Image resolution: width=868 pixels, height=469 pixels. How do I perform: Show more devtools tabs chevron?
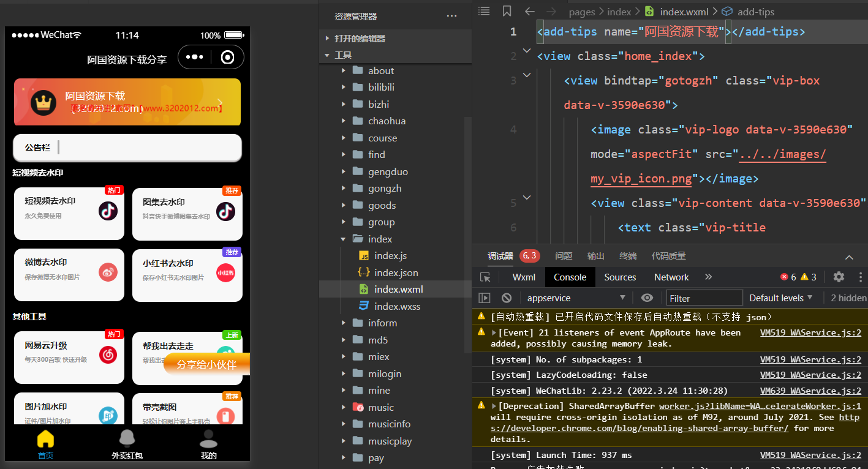tap(709, 277)
